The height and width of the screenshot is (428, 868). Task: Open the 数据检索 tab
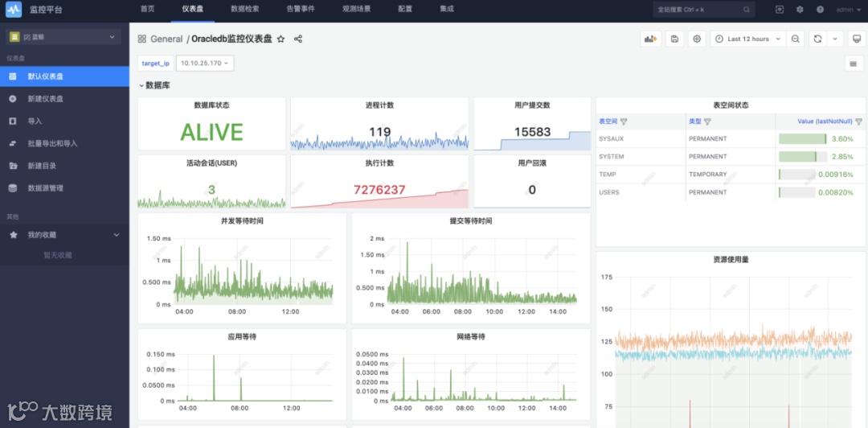(244, 10)
